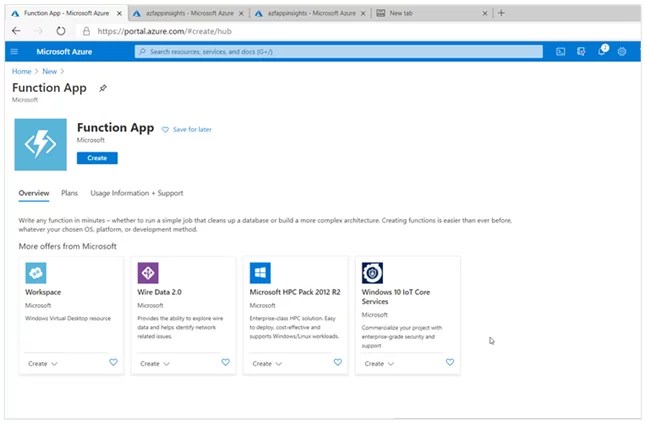Open a new browser tab
This screenshot has height=423, width=645.
[x=501, y=13]
